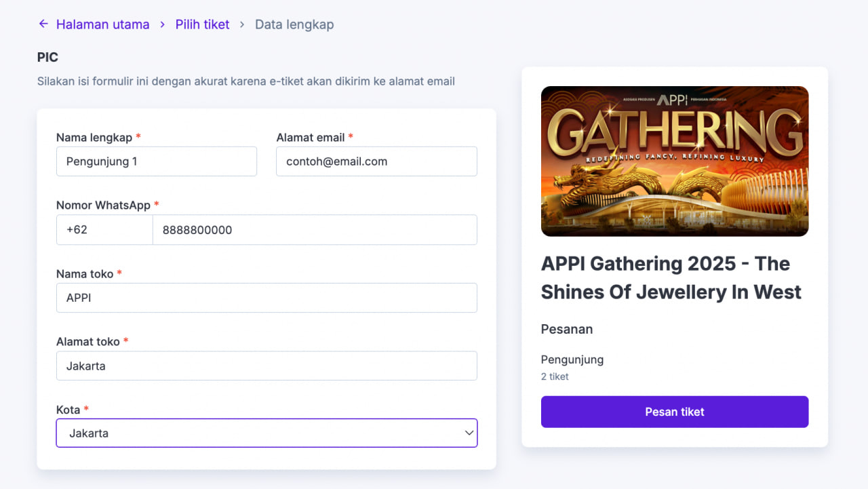Open the Halaman utama breadcrumb link
The height and width of the screenshot is (489, 868).
[102, 24]
